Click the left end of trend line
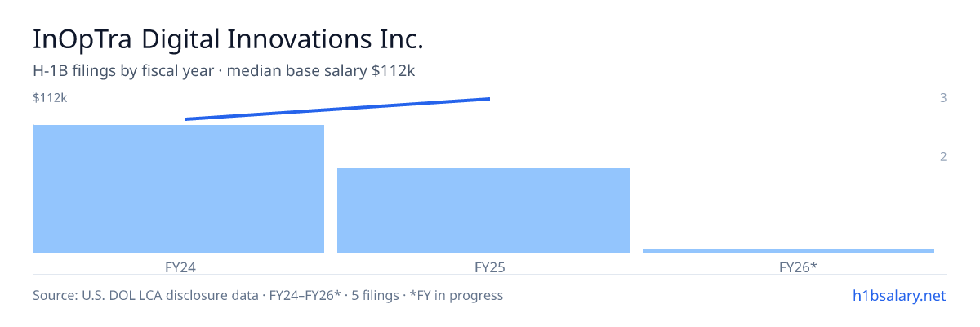This screenshot has height=327, width=980. 187,119
